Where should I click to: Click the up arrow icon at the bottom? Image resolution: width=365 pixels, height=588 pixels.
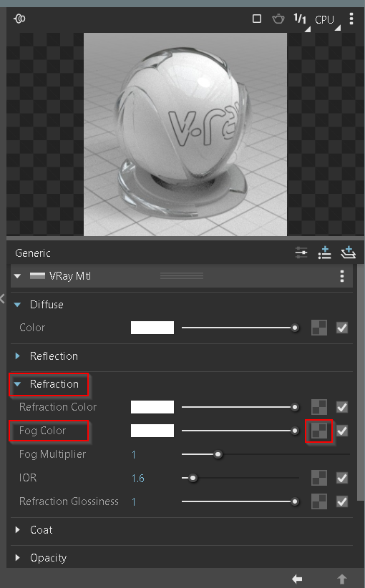point(342,579)
